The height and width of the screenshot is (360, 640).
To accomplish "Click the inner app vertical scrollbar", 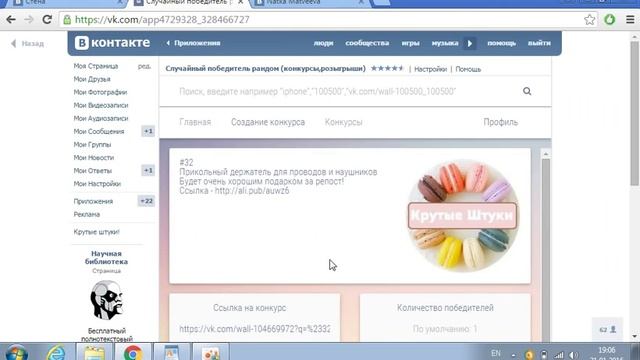I will pyautogui.click(x=546, y=249).
